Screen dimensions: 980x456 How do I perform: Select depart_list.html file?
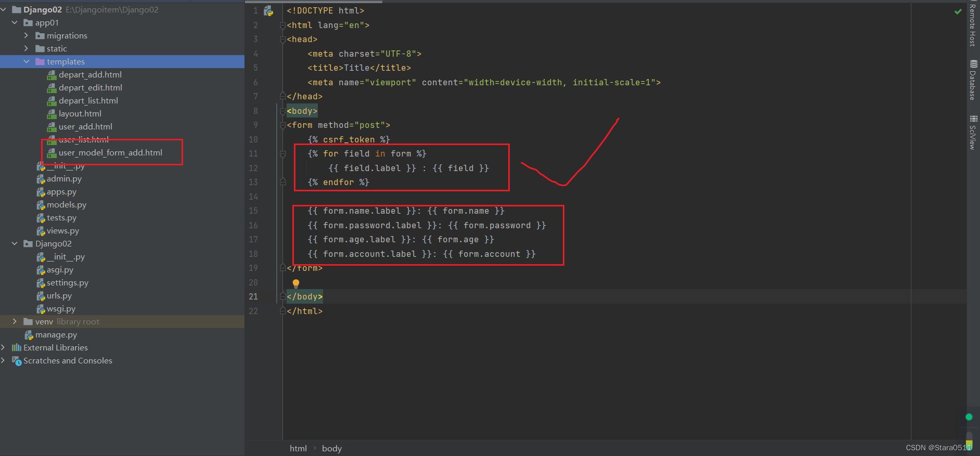(x=88, y=100)
